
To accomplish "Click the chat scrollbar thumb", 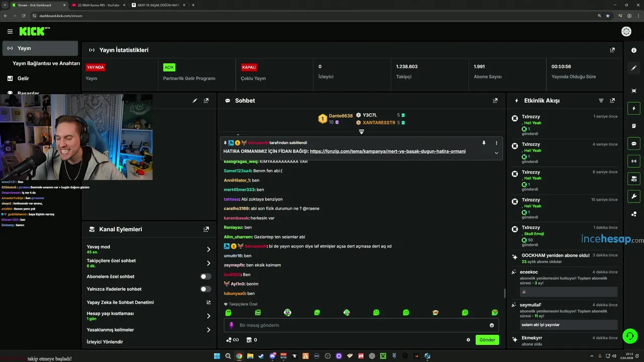I will (x=505, y=293).
